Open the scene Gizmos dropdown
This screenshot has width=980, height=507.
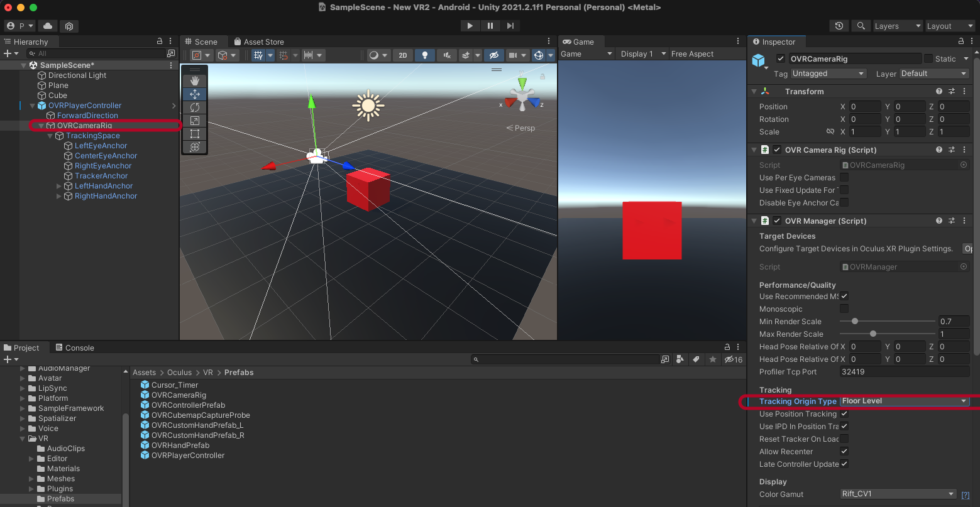(x=551, y=55)
